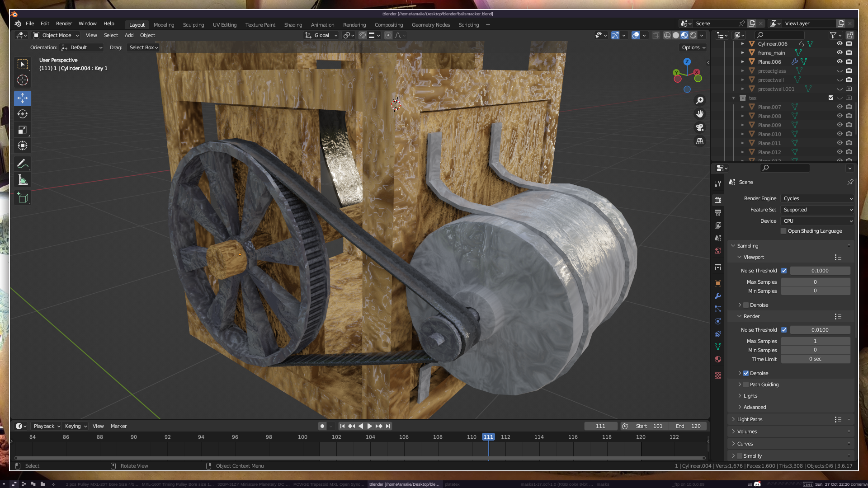Open the Render Engine dropdown
The image size is (868, 488).
point(817,198)
